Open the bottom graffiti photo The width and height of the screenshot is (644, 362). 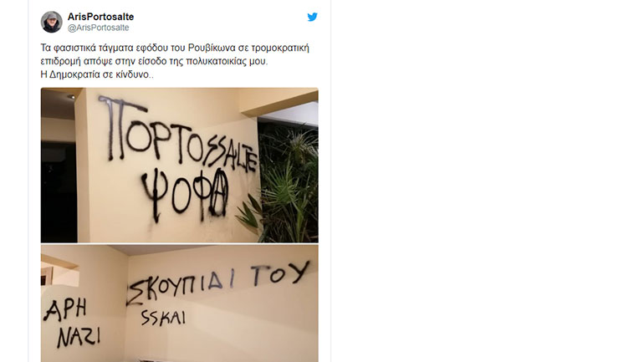point(180,303)
